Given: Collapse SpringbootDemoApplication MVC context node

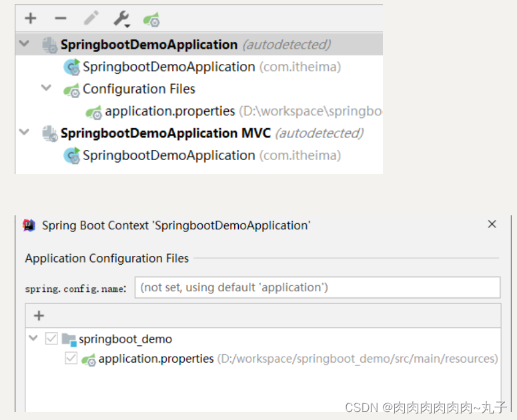Looking at the screenshot, I should click(25, 133).
